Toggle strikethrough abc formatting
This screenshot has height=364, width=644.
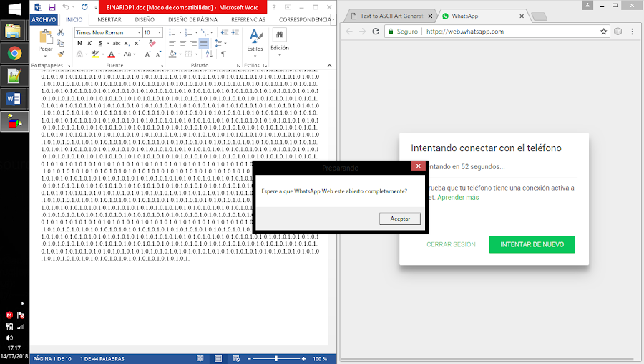117,43
